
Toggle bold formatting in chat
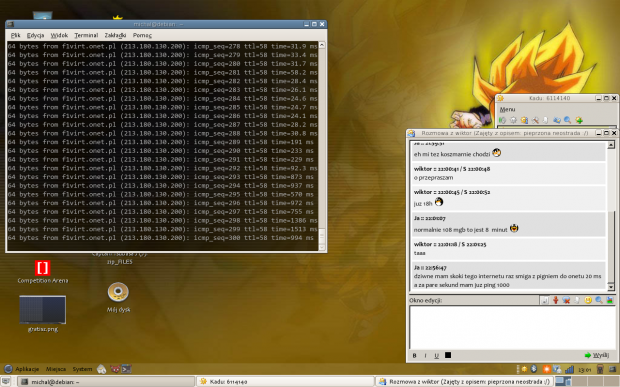click(414, 355)
